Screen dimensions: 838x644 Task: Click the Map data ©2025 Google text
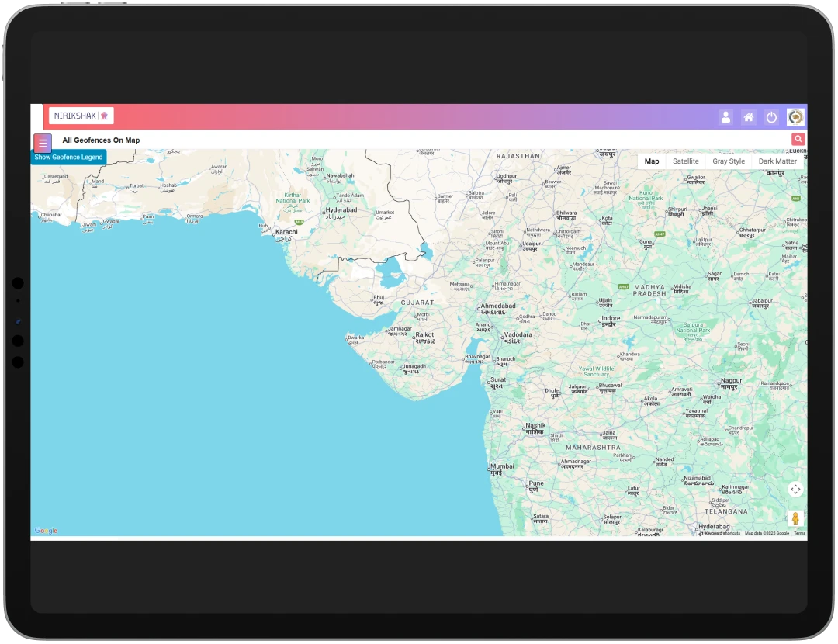(x=767, y=533)
